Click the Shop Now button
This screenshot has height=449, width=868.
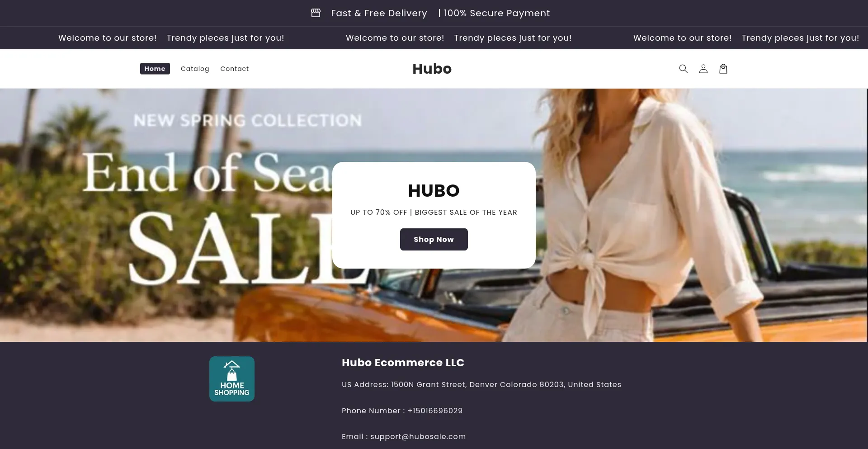[x=434, y=239]
